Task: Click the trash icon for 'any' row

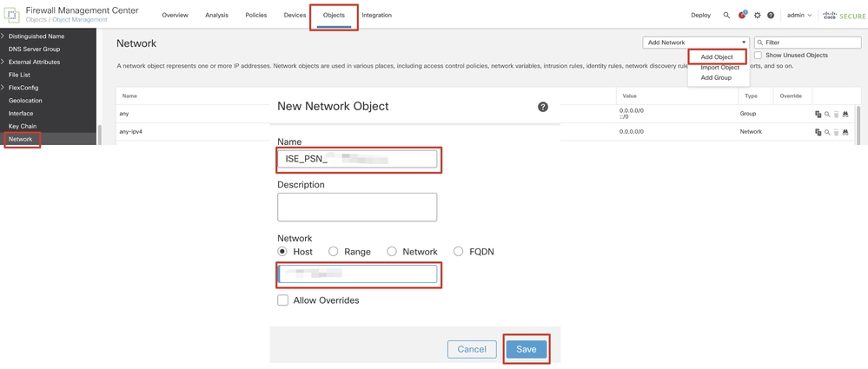Action: 837,114
